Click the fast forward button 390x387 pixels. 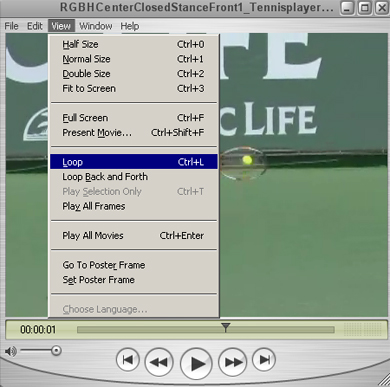(x=233, y=361)
